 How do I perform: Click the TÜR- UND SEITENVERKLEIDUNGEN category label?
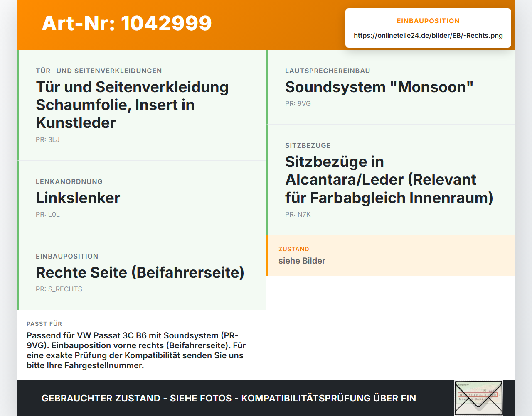[99, 71]
